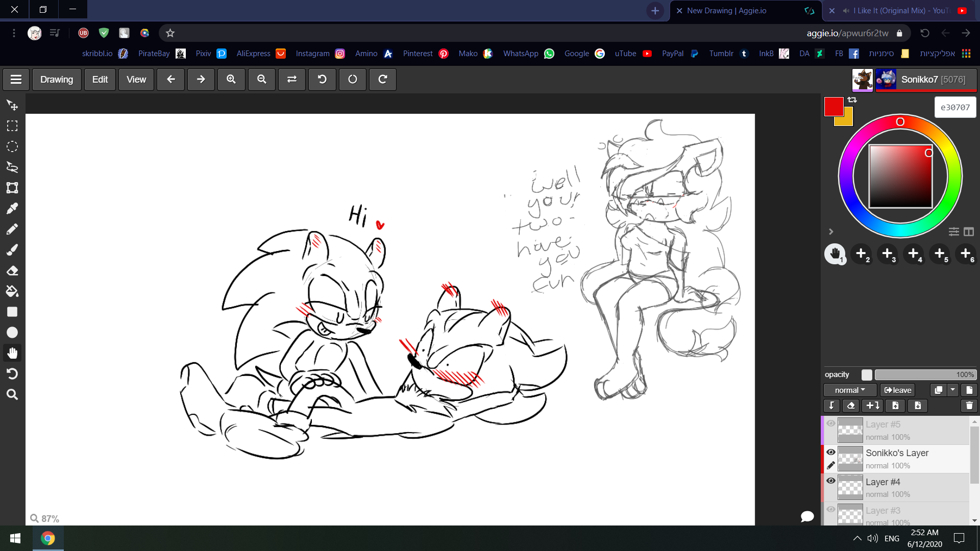Viewport: 980px width, 551px height.
Task: Select the paintbrush tool
Action: 12,250
